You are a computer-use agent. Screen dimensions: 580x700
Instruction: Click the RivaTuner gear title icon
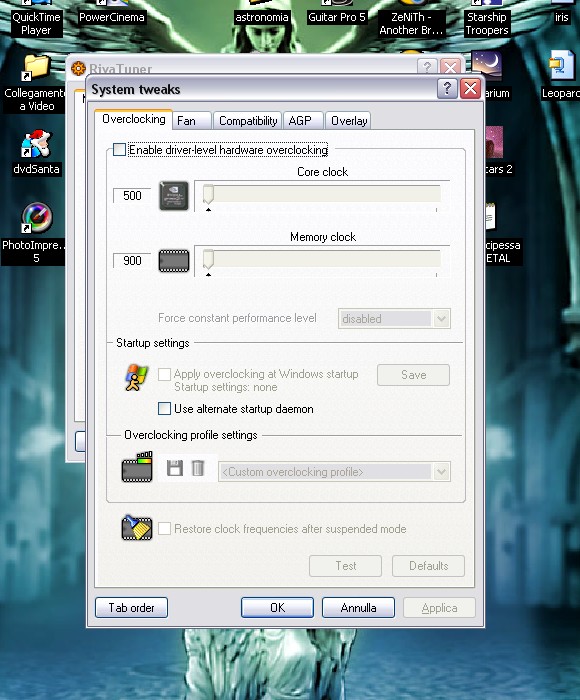[78, 68]
